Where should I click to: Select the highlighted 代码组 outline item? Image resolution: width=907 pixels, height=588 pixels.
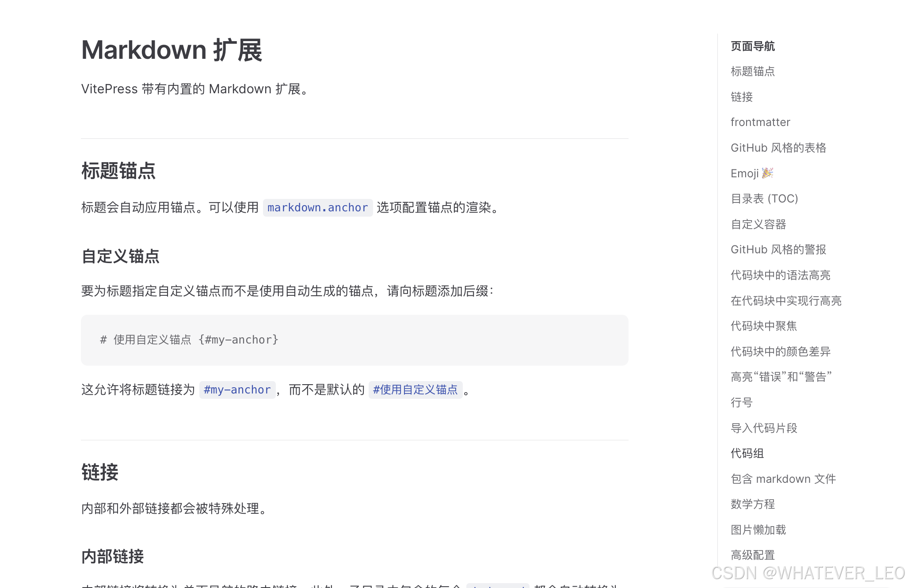747,453
